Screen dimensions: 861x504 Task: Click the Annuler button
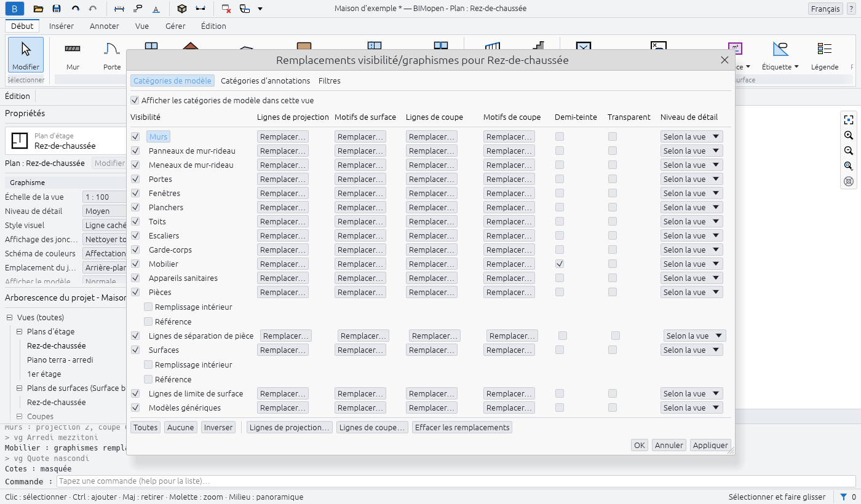point(669,445)
